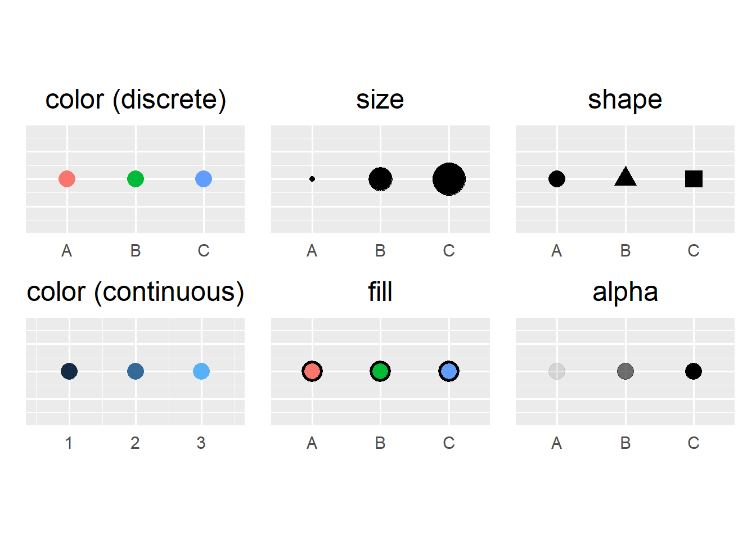Screen dimensions: 756x540
Task: Click the faintest transparent point in alpha panel
Action: point(557,371)
